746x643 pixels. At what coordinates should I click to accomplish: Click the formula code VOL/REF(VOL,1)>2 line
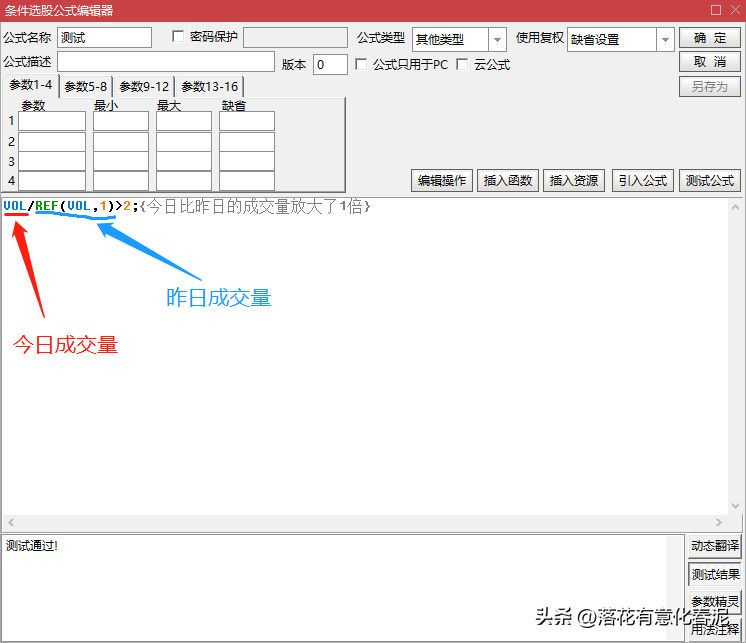tap(70, 206)
